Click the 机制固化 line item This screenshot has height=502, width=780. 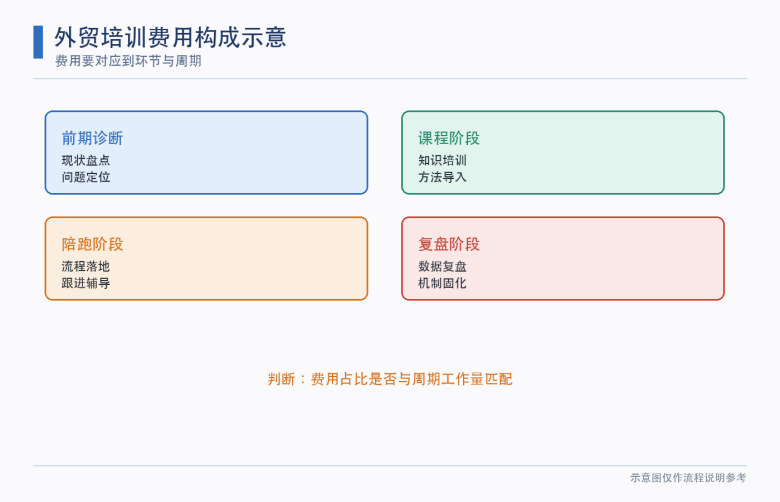tap(442, 283)
